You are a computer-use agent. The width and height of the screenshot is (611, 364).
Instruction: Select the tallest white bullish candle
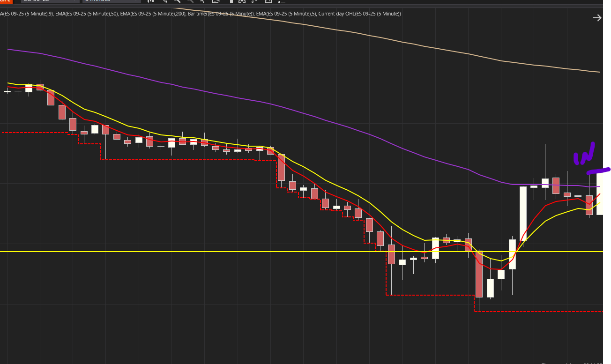click(x=523, y=214)
